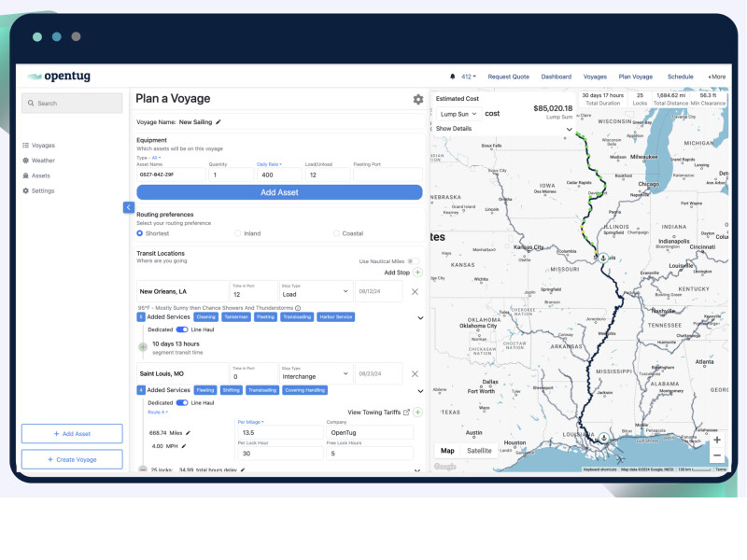Open the Load stop type dropdown
The width and height of the screenshot is (747, 560).
coord(316,291)
